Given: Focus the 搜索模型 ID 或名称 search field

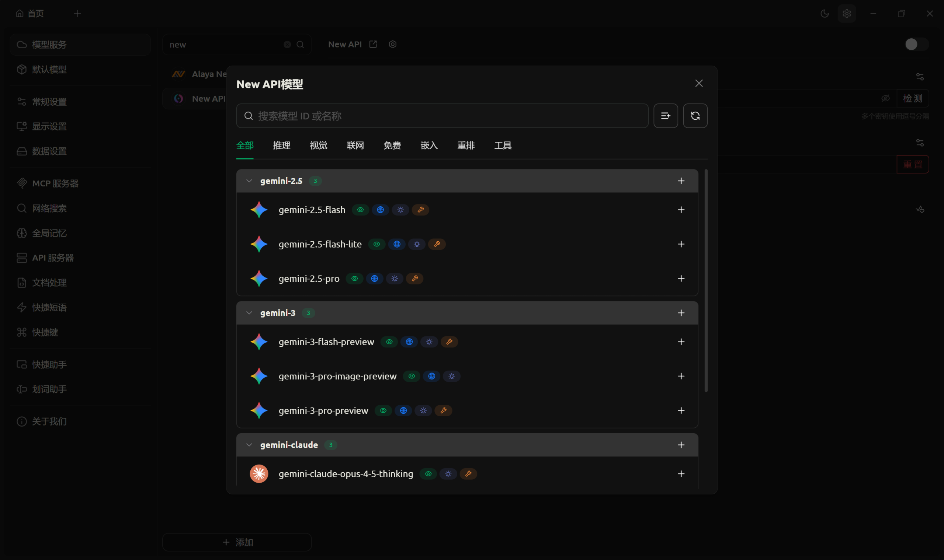Looking at the screenshot, I should click(450, 116).
